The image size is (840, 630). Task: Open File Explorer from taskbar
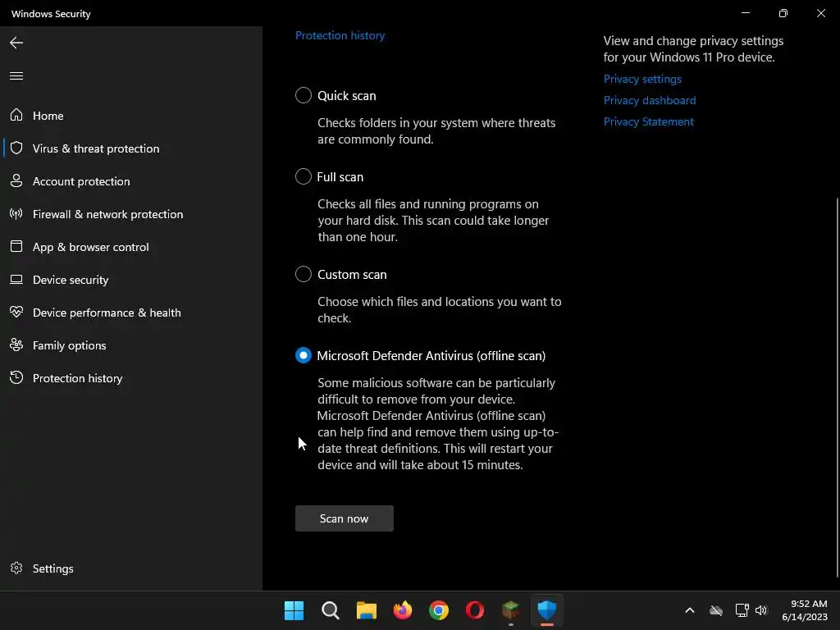(x=367, y=610)
